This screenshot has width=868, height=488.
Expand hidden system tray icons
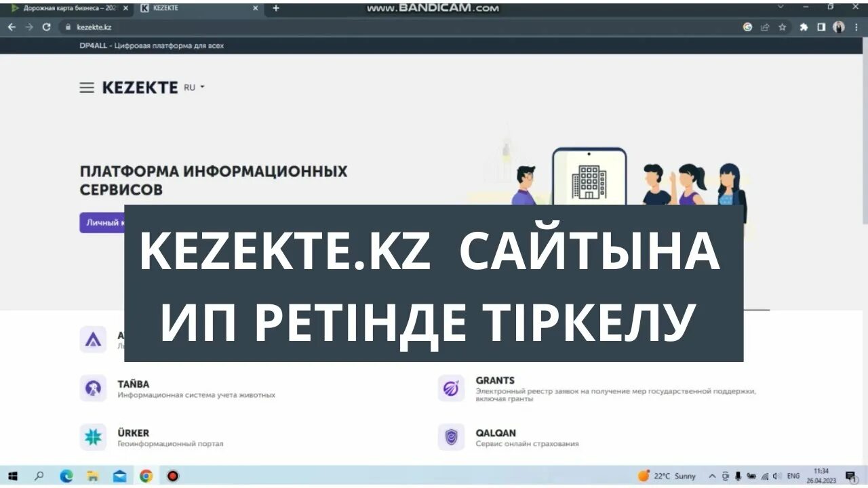coord(712,476)
